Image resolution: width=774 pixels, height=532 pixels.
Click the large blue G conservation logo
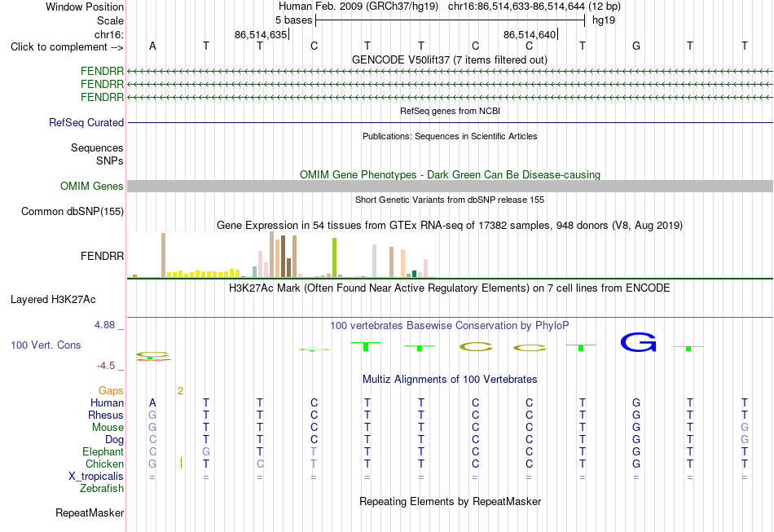pos(638,342)
